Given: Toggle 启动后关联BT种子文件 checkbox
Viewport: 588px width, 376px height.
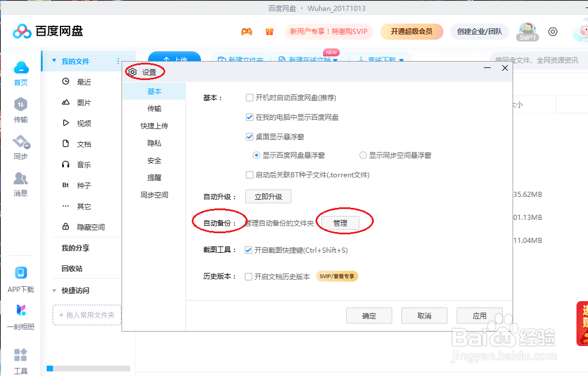Looking at the screenshot, I should 249,174.
